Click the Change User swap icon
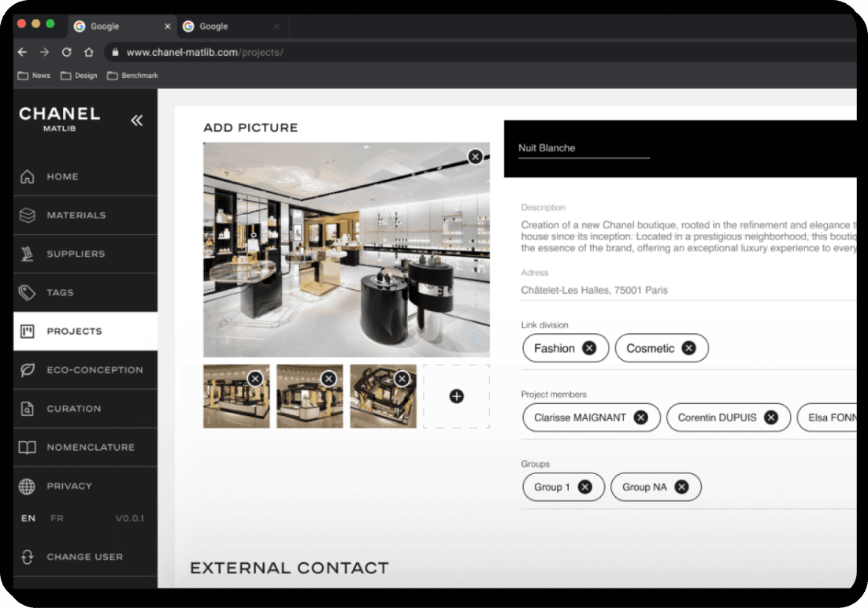The width and height of the screenshot is (868, 608). 27,557
